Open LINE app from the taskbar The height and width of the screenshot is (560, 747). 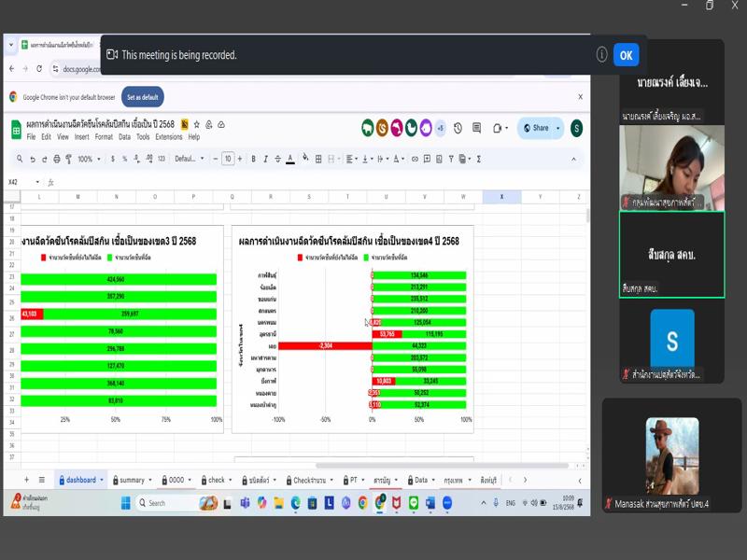(x=414, y=503)
